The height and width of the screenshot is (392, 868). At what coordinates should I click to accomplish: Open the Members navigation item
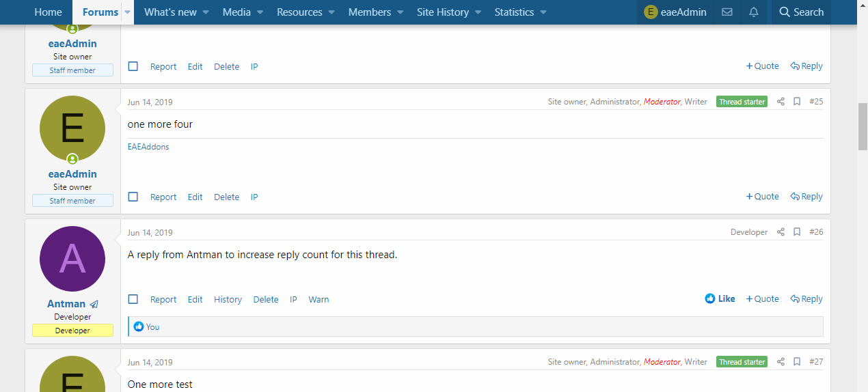pyautogui.click(x=370, y=12)
